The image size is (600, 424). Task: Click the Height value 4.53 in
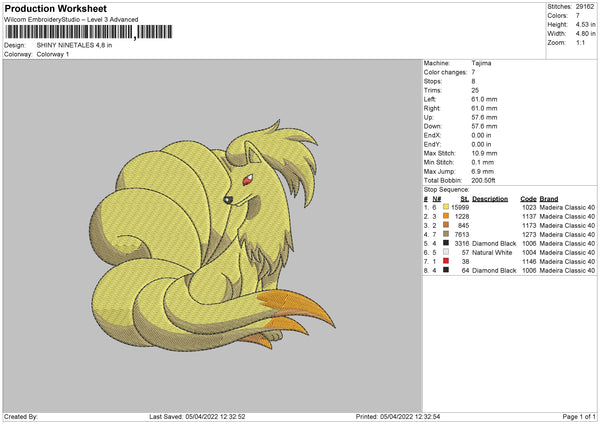pos(585,24)
